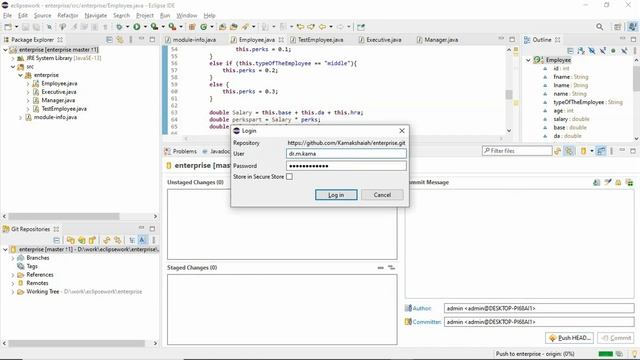
Task: Collapse all in Package Explorer toolbar
Action: point(109,40)
